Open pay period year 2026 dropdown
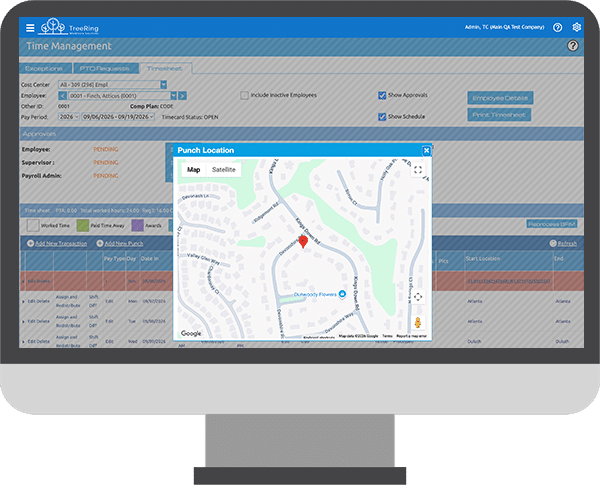Viewport: 600px width, 485px height. click(x=69, y=117)
